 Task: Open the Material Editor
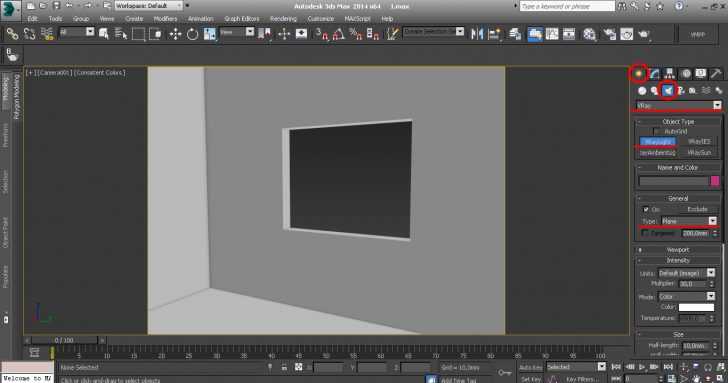pyautogui.click(x=590, y=34)
